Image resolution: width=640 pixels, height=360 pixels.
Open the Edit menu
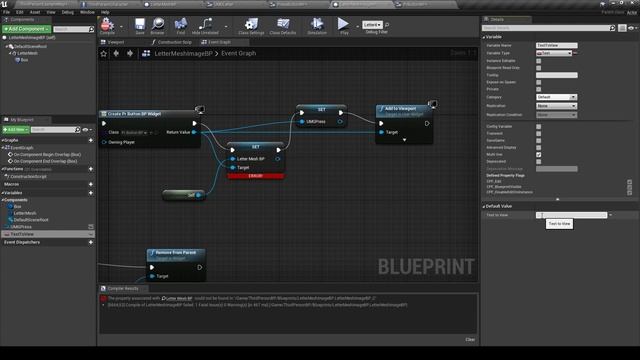[x=20, y=12]
